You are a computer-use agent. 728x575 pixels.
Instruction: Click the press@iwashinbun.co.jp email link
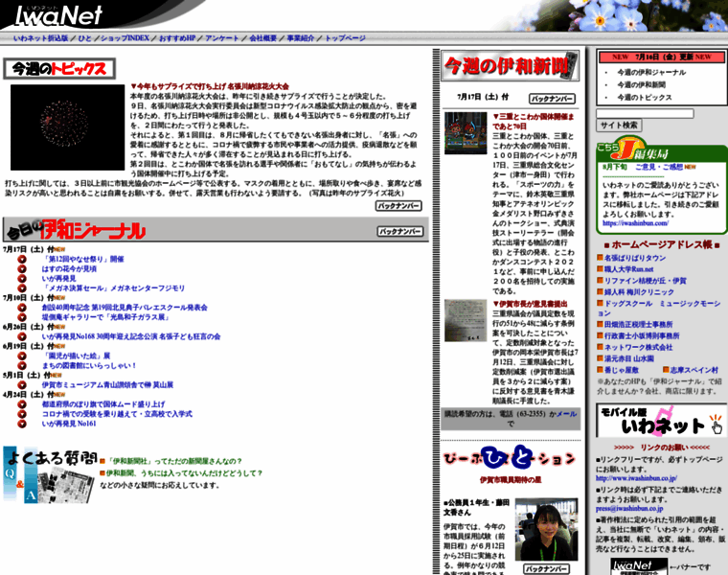pos(629,509)
